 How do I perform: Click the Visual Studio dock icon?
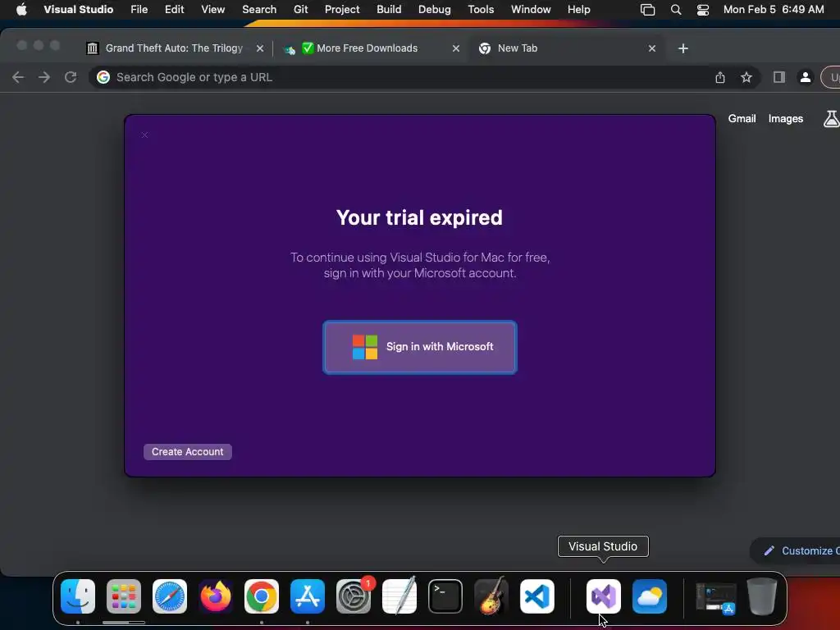[604, 596]
